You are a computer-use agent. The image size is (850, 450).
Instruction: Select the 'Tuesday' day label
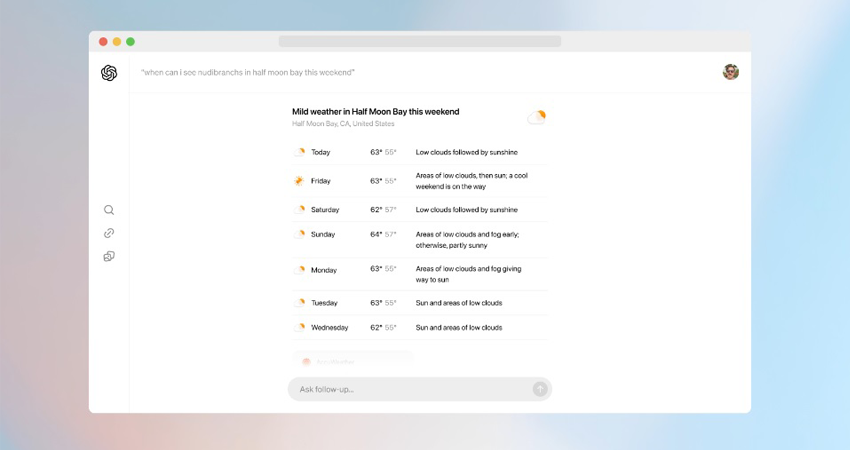tap(324, 303)
